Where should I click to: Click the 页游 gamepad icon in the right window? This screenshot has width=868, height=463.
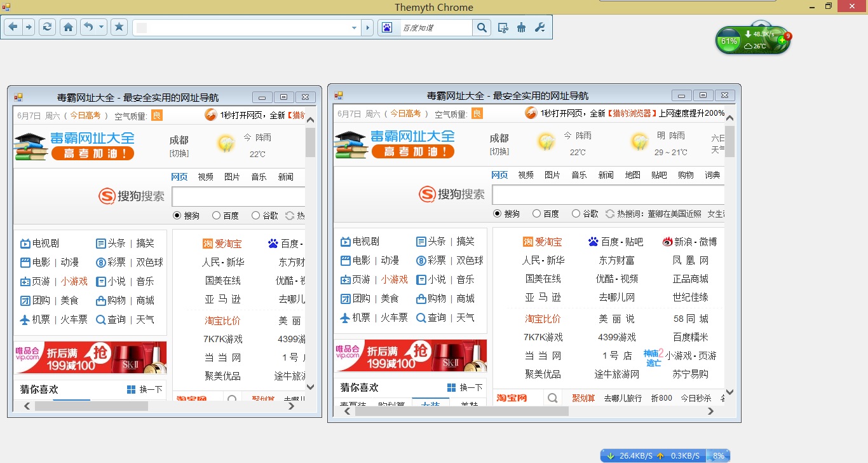click(345, 279)
